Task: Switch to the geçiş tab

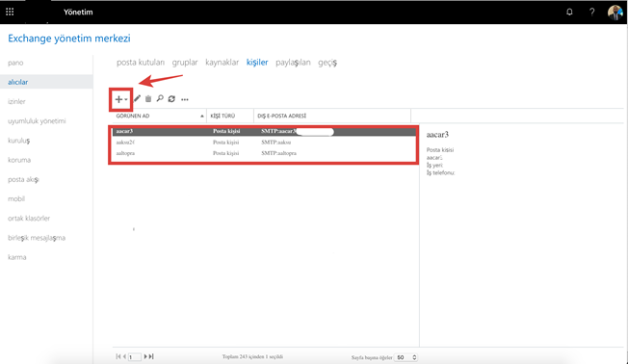Action: (327, 63)
